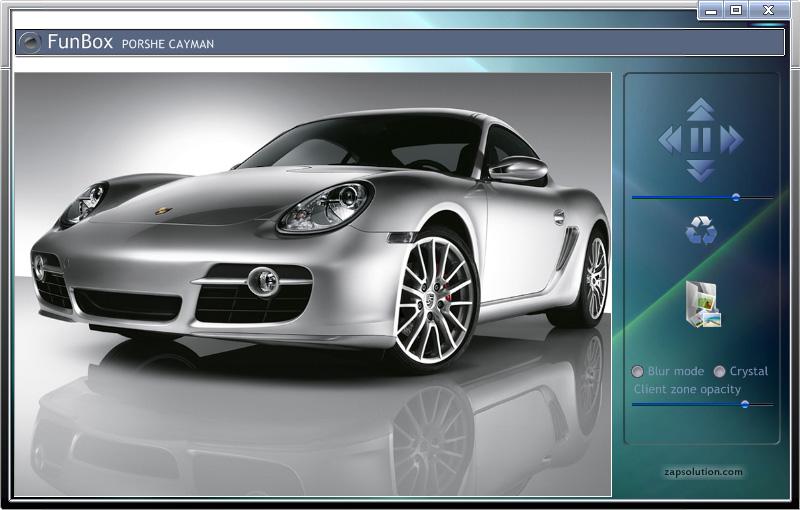The height and width of the screenshot is (510, 800).
Task: Click the slider handle below navigation arrows
Action: 736,197
